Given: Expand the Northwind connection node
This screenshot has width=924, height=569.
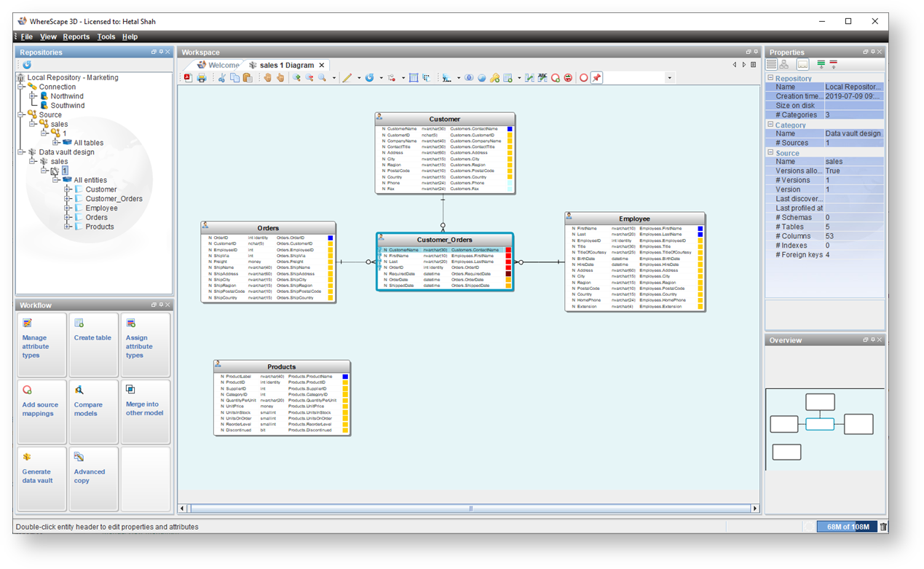Looking at the screenshot, I should coord(33,96).
